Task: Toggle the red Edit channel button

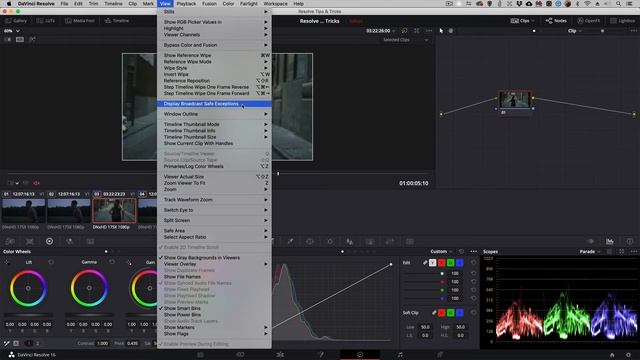Action: [x=442, y=263]
